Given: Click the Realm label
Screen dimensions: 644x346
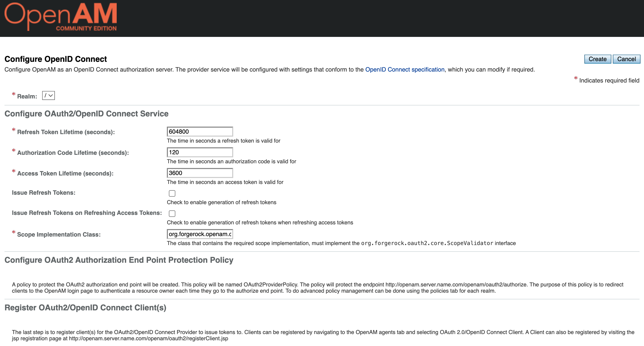Looking at the screenshot, I should pyautogui.click(x=27, y=96).
